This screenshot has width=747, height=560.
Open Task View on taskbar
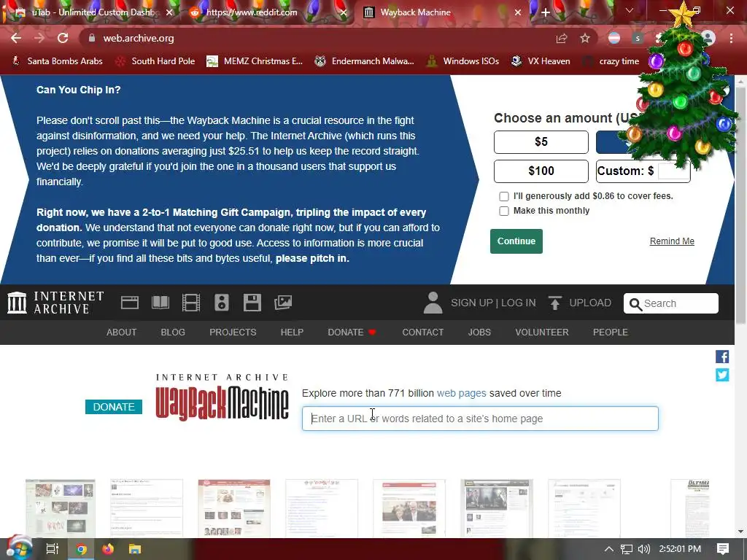[52, 549]
